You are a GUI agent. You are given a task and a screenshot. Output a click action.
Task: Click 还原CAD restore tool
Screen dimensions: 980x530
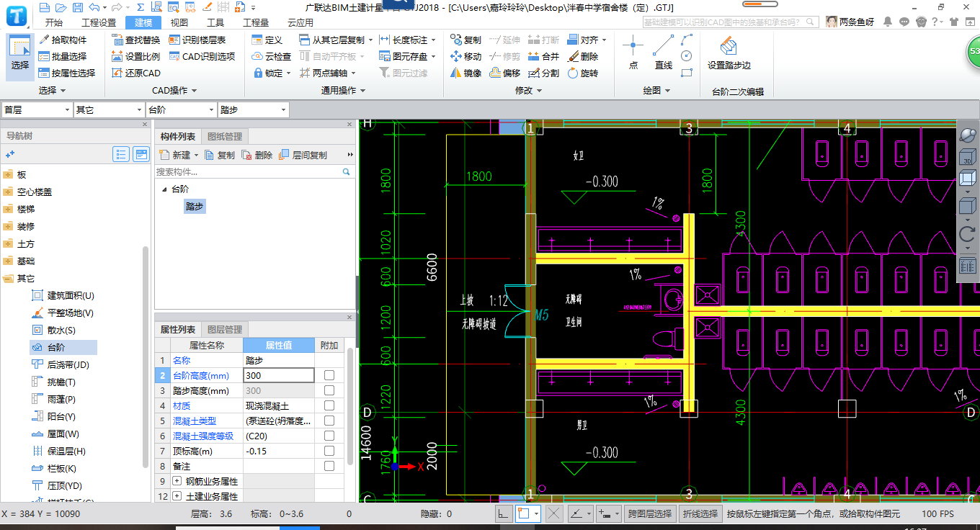[x=136, y=73]
